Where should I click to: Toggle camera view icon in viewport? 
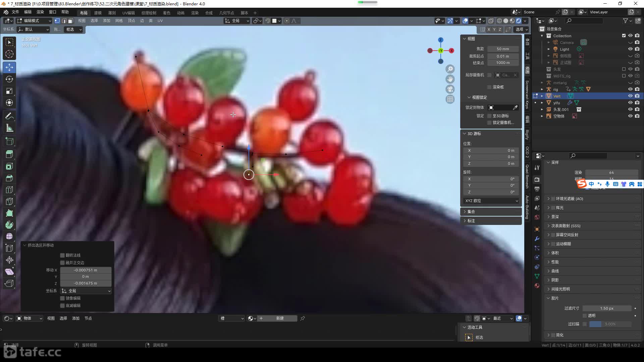(450, 89)
